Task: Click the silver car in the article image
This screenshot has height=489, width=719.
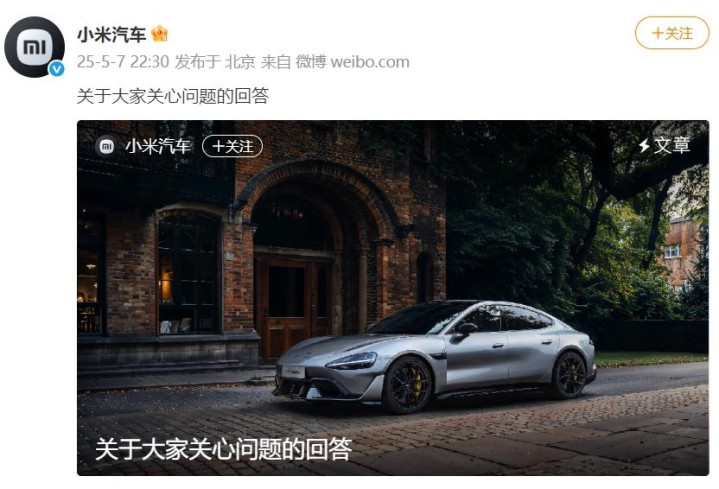Action: point(435,356)
